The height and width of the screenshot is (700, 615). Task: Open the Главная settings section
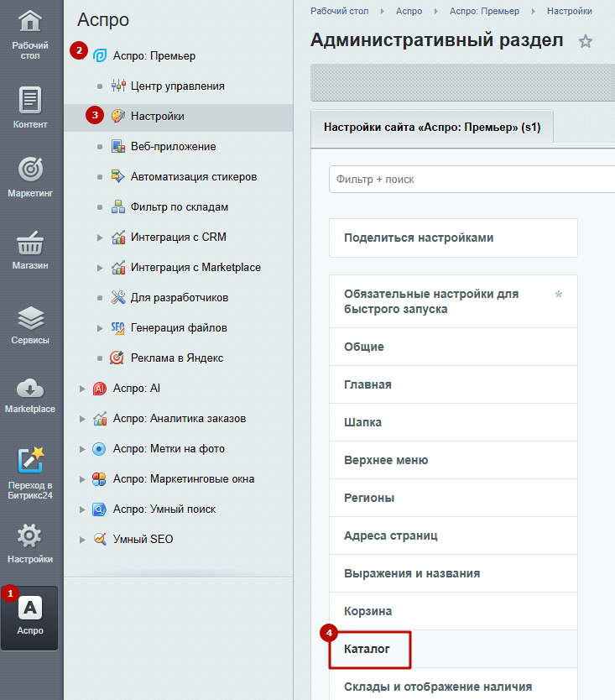point(453,384)
